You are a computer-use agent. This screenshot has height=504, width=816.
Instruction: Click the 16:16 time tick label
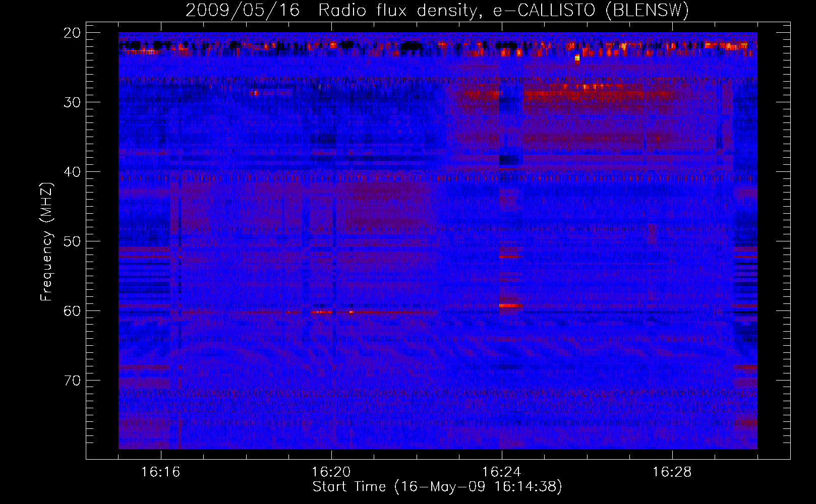(160, 472)
